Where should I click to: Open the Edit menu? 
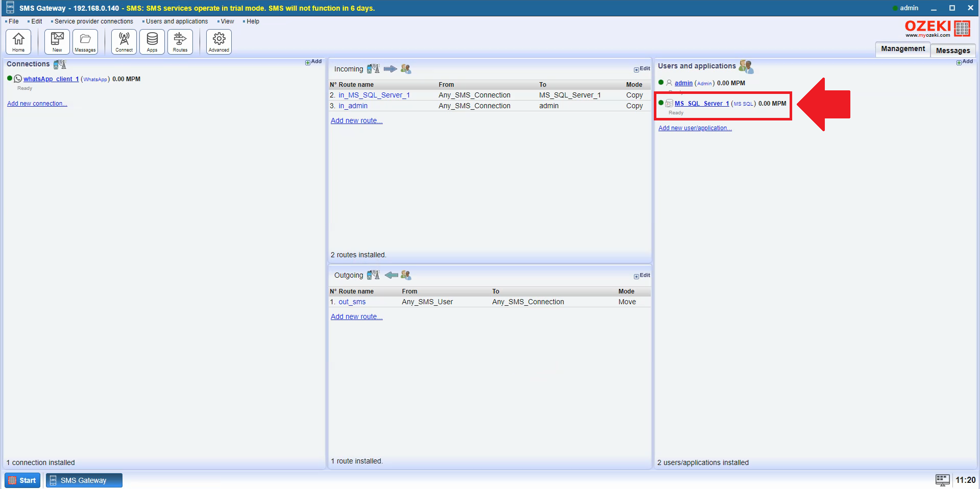(36, 21)
